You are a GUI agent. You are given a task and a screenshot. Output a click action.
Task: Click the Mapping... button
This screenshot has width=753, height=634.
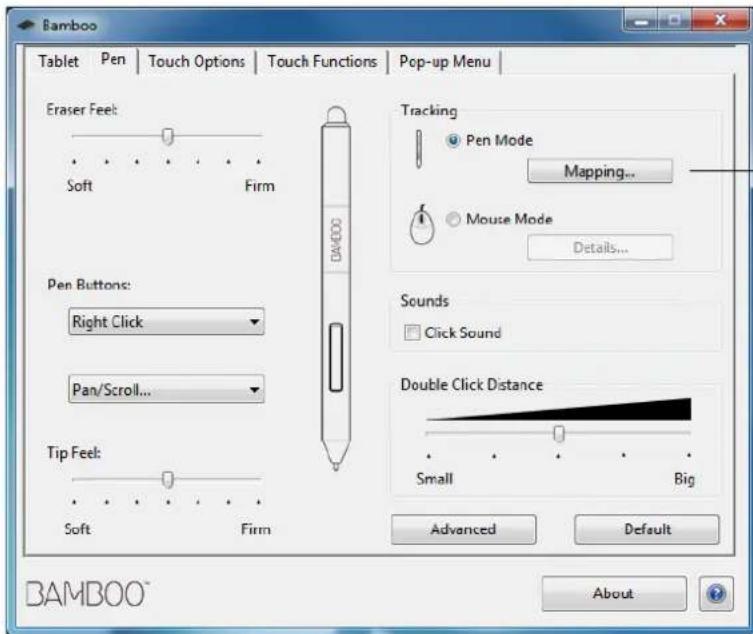pyautogui.click(x=600, y=171)
